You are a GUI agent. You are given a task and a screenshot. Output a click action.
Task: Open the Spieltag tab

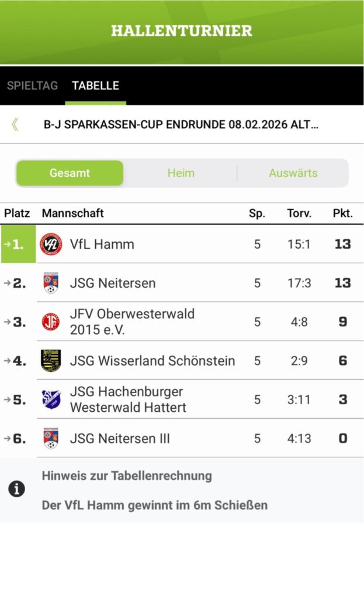[32, 85]
